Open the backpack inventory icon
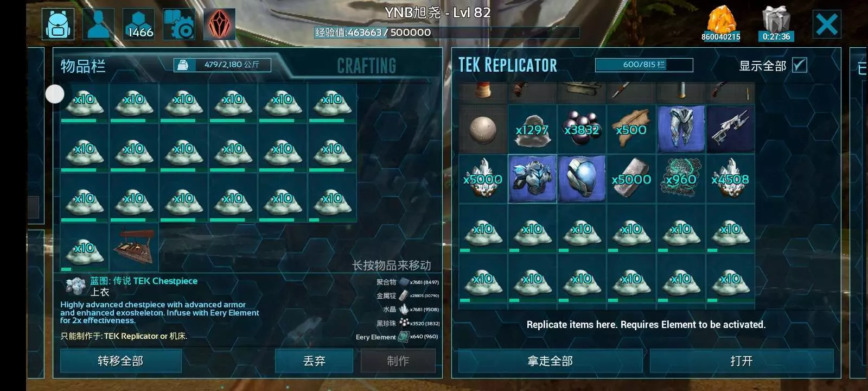 click(58, 24)
